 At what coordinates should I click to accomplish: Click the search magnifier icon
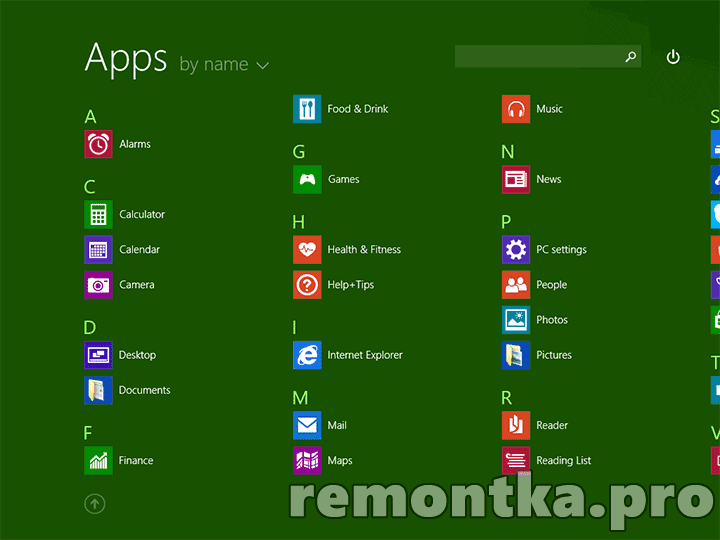pos(631,56)
